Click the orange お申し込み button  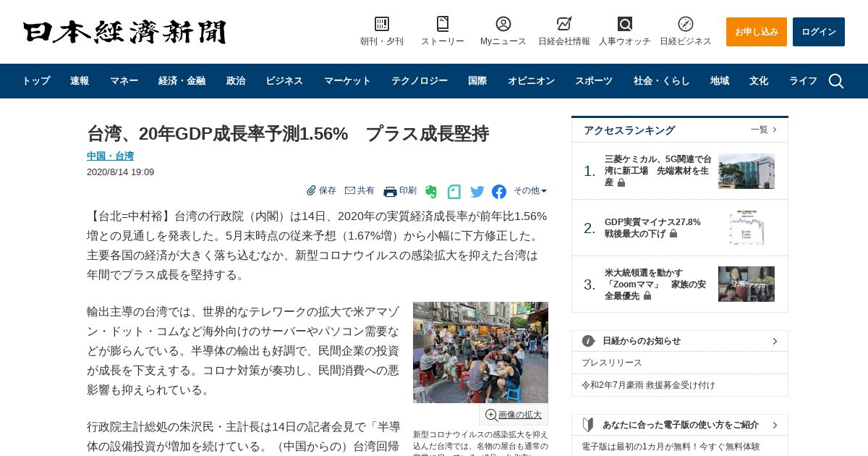pyautogui.click(x=757, y=32)
